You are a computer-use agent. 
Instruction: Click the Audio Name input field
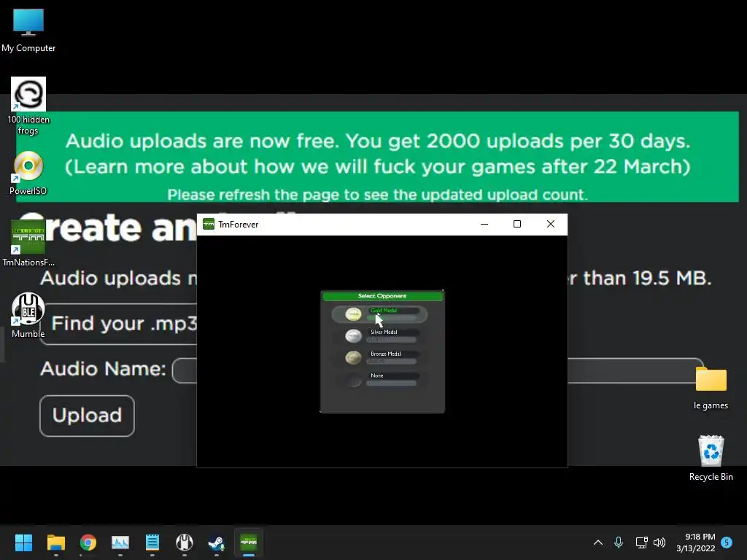click(438, 370)
